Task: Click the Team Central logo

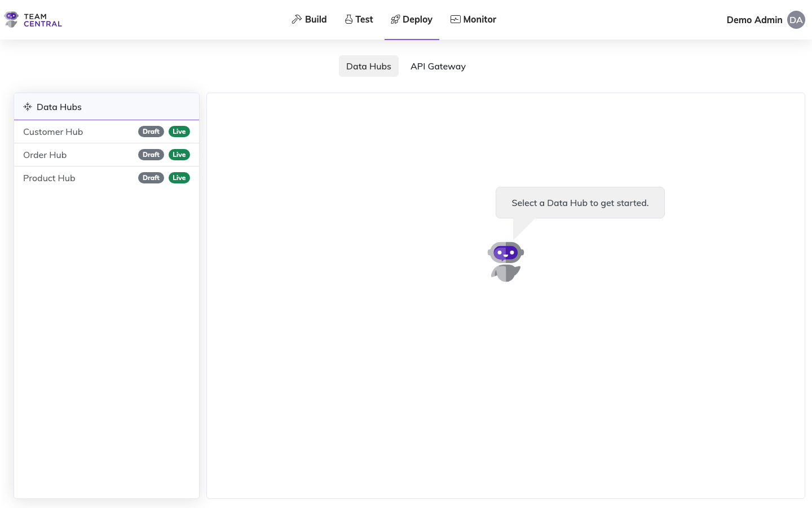Action: point(32,19)
